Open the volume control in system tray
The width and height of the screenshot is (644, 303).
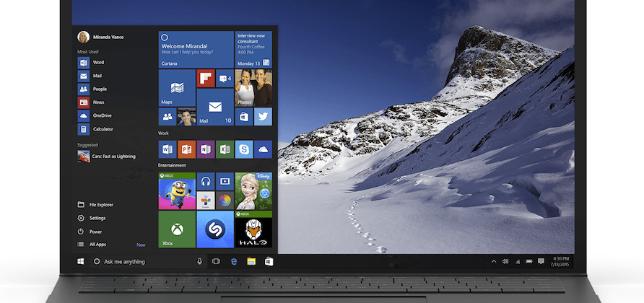(x=505, y=261)
